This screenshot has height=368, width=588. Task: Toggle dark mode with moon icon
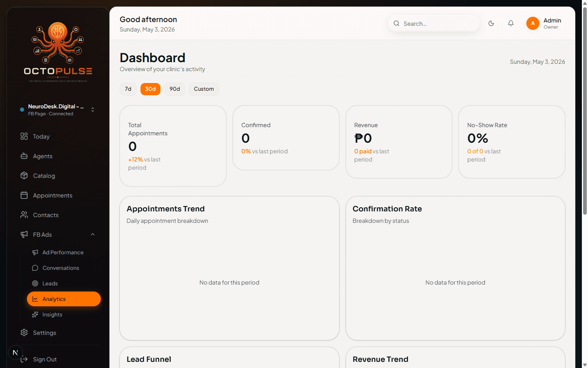(x=491, y=23)
